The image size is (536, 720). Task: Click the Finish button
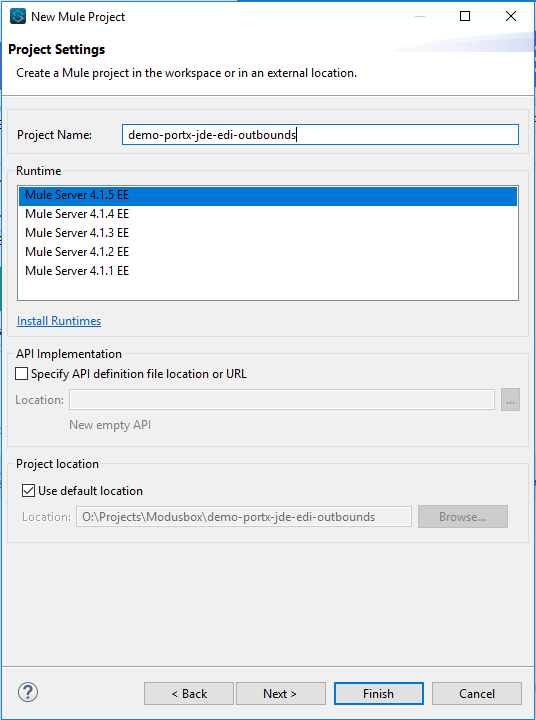click(378, 693)
